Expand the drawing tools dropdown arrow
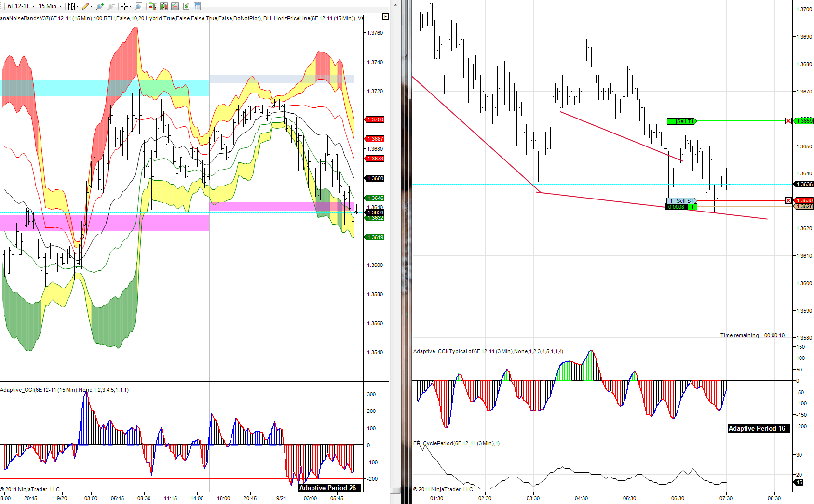The height and width of the screenshot is (504, 814). (x=91, y=6)
